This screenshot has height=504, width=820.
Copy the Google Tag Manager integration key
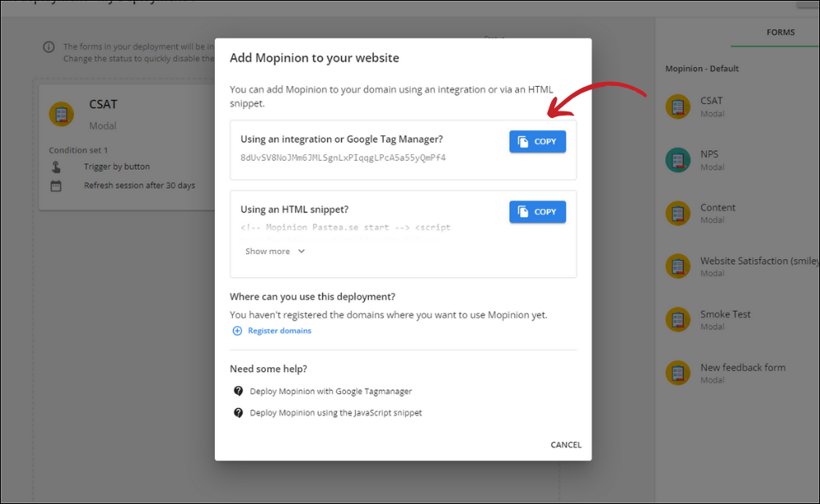coord(537,142)
